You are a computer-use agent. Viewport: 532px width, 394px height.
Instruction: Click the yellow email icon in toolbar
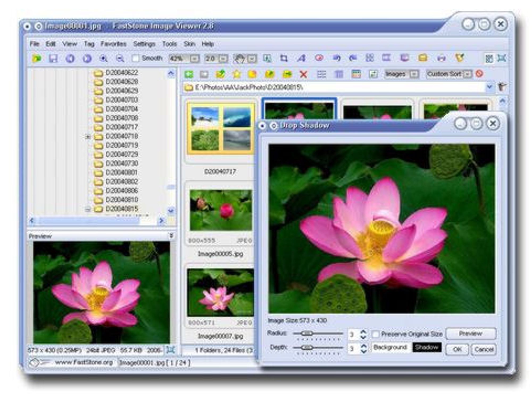click(423, 58)
